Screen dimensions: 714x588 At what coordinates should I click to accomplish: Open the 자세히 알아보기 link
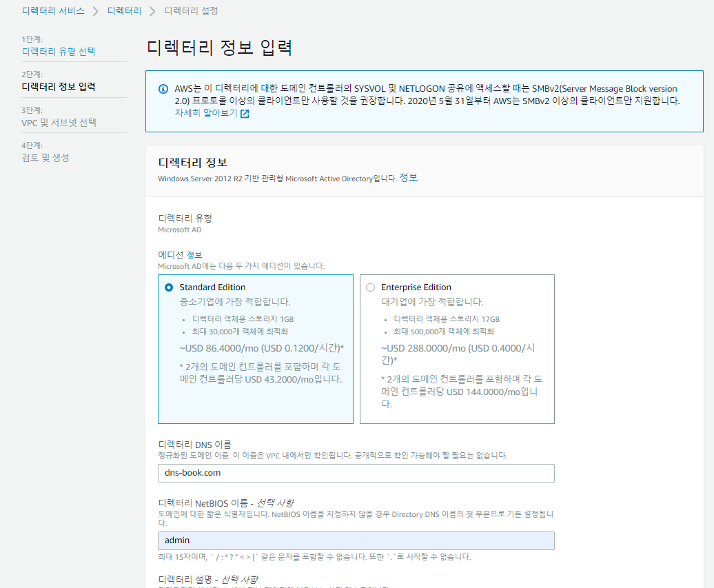click(206, 113)
